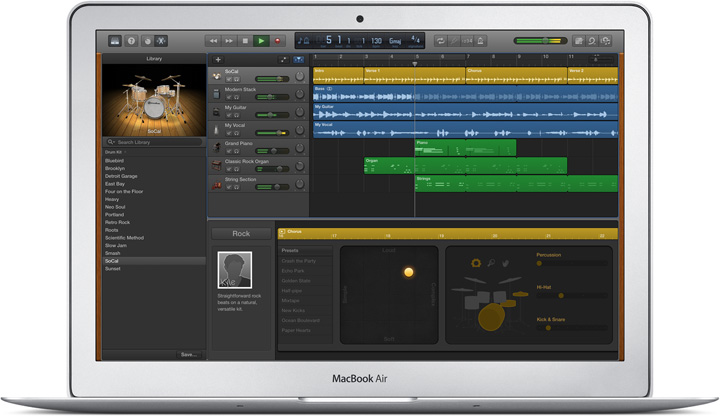Adjust the Hi-Hat pattern slider

561,296
